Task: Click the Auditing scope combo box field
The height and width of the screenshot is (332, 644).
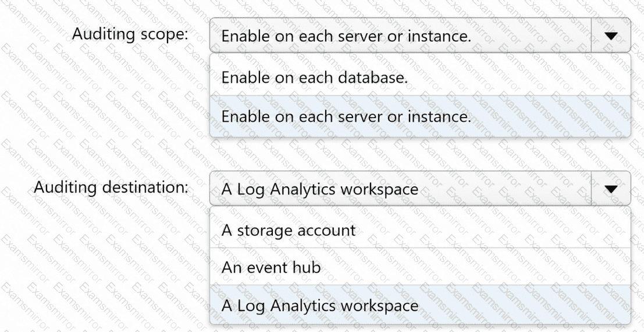Action: (x=420, y=36)
